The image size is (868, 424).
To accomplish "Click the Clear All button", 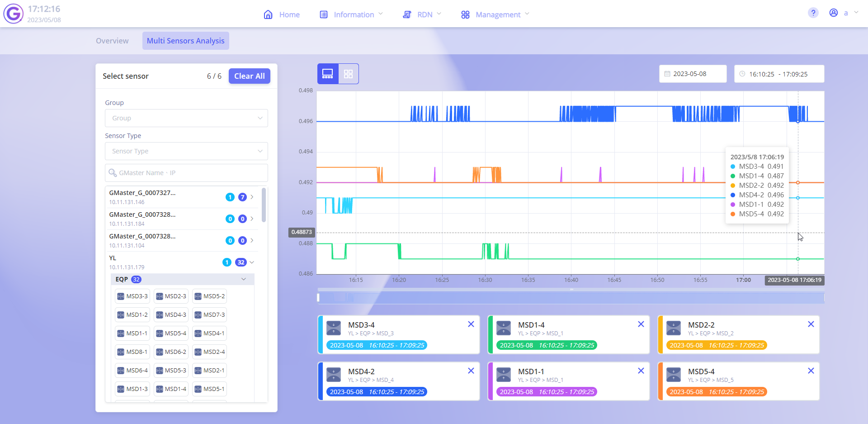I will 250,76.
